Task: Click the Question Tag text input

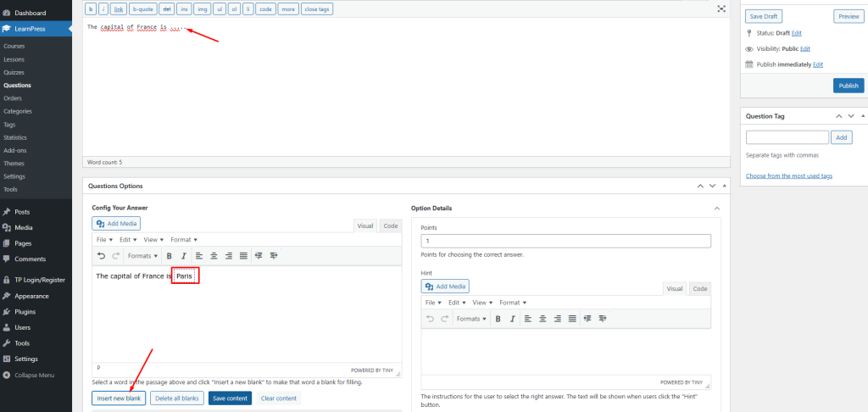Action: (787, 136)
